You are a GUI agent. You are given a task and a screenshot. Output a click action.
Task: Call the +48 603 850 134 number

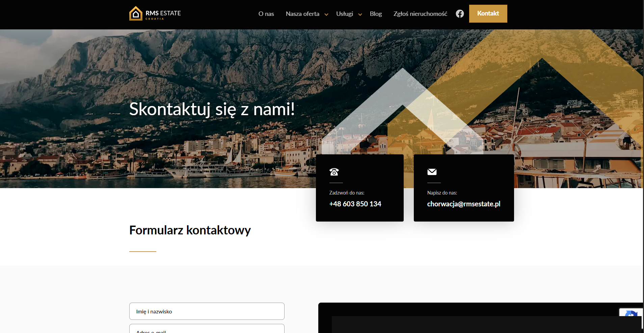355,204
